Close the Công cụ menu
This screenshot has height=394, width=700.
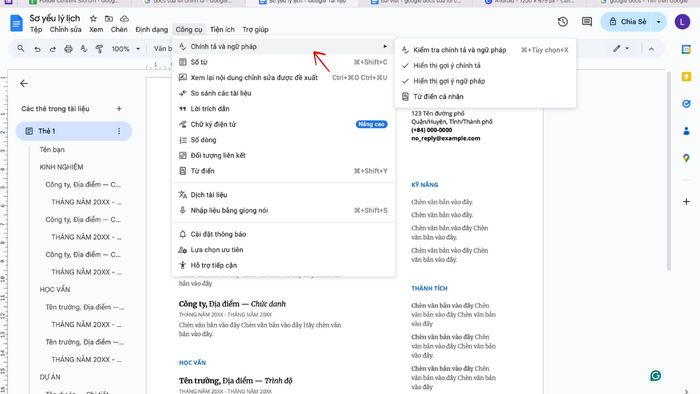(189, 29)
